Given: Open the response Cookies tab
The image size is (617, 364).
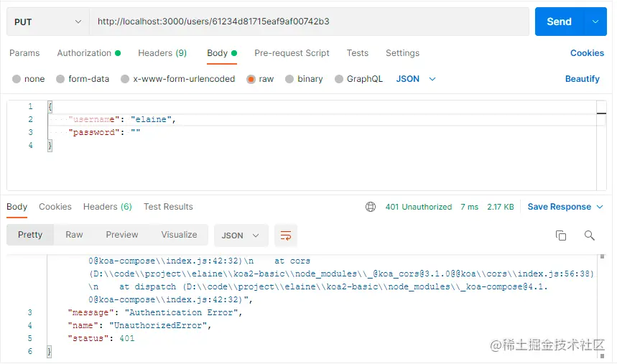Looking at the screenshot, I should pyautogui.click(x=55, y=207).
